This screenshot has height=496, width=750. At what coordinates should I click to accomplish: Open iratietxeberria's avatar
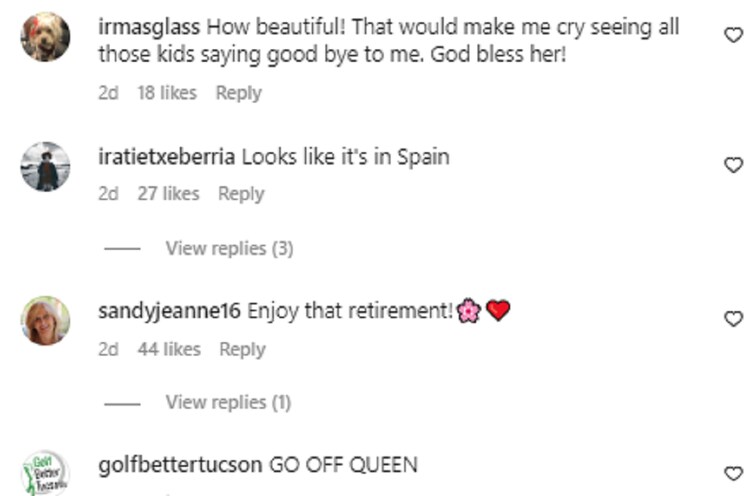46,166
